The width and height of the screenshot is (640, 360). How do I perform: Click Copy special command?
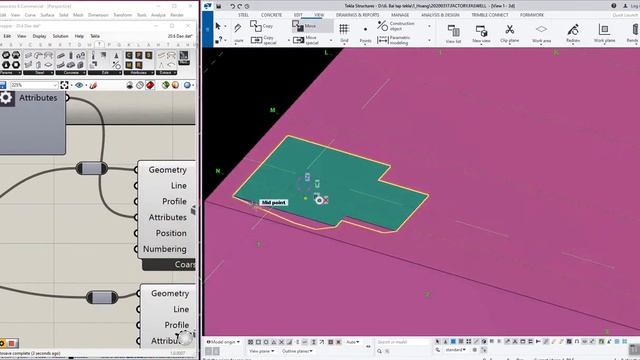coord(264,40)
